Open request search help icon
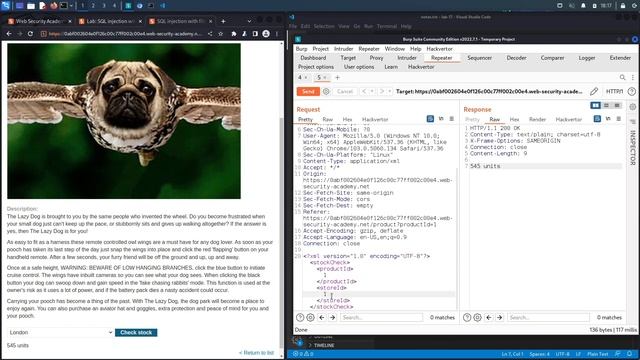Image resolution: width=640 pixels, height=360 pixels. tap(300, 317)
